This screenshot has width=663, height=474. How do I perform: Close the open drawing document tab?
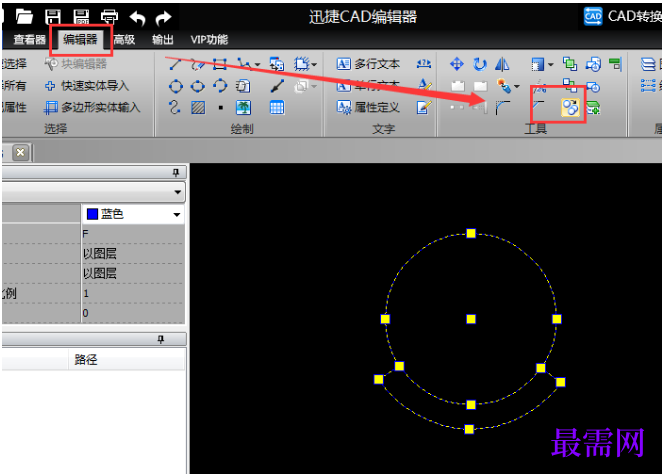coord(19,152)
